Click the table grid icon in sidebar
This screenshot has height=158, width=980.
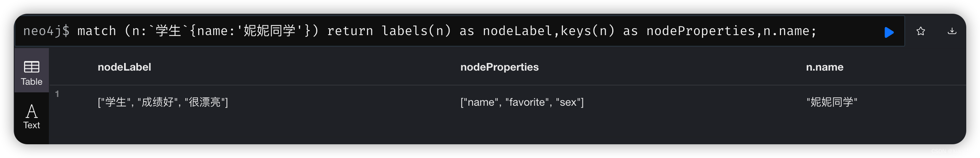coord(32,67)
